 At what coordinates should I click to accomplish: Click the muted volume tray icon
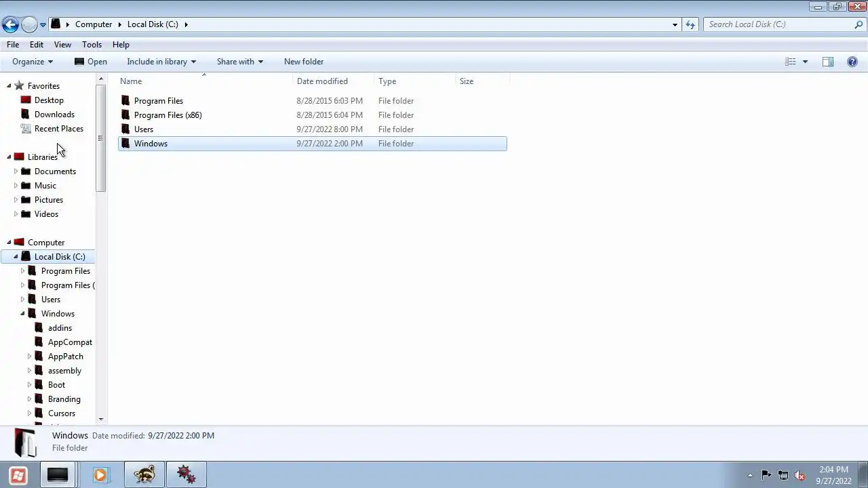[800, 475]
